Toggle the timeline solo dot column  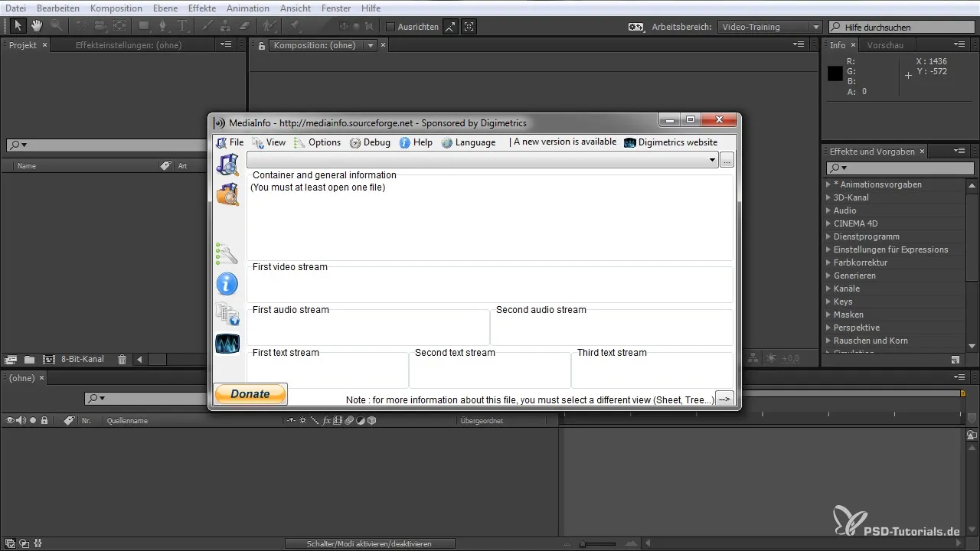33,420
